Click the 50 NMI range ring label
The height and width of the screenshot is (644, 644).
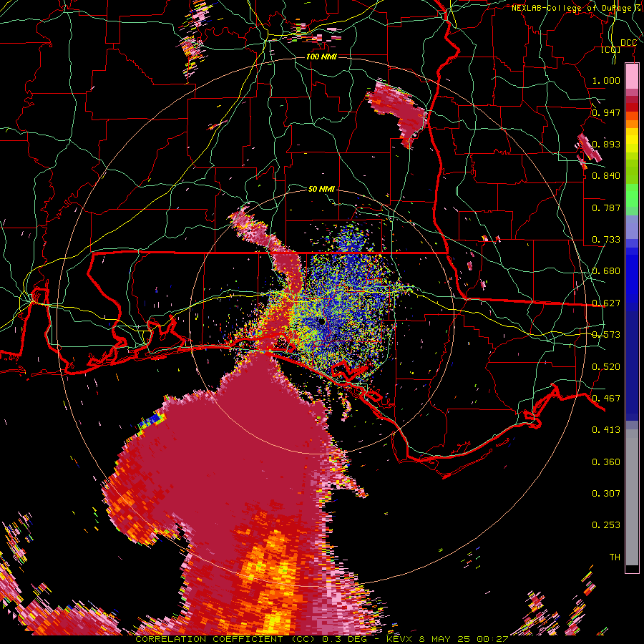tap(321, 189)
